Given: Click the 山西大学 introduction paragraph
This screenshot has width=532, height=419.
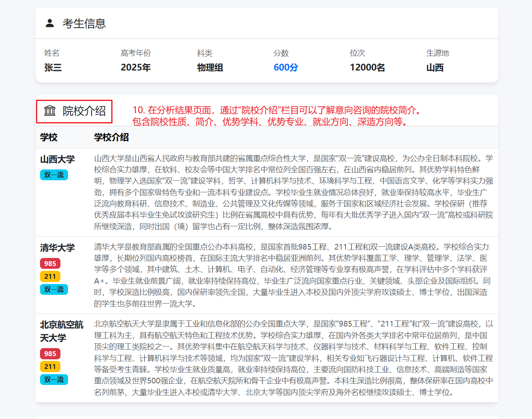Looking at the screenshot, I should point(293,192).
